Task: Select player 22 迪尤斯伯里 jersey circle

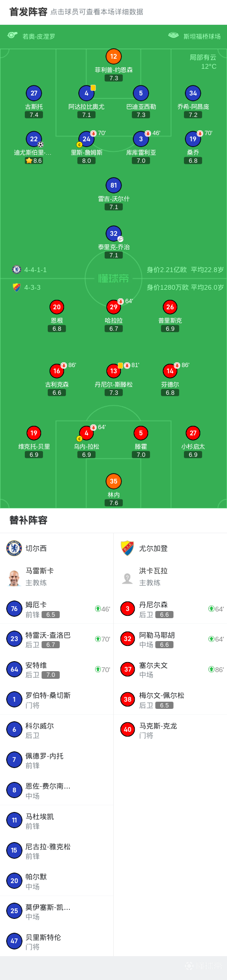Action: coord(33,139)
